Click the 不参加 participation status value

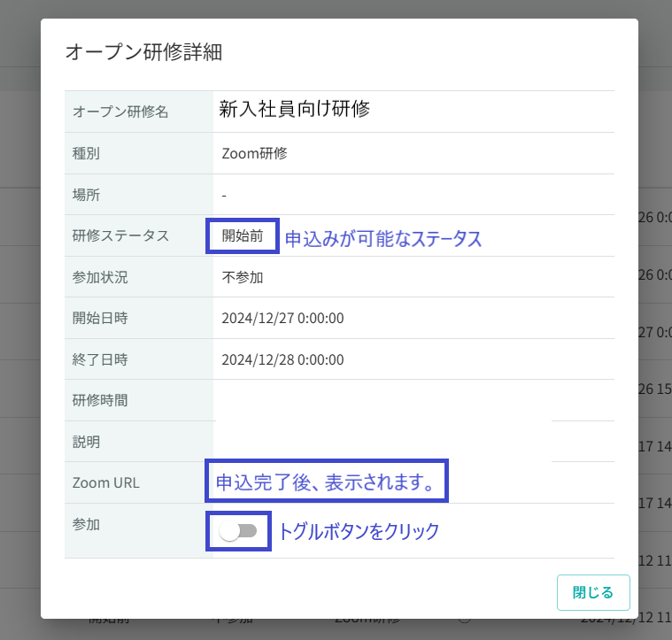click(x=242, y=278)
